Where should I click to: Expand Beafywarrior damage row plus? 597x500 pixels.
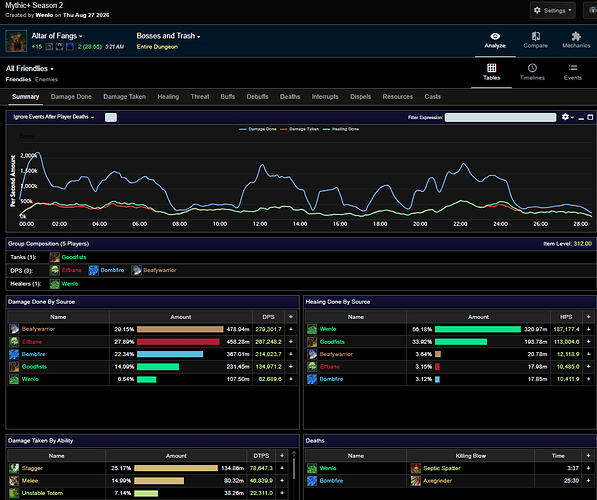[x=291, y=329]
